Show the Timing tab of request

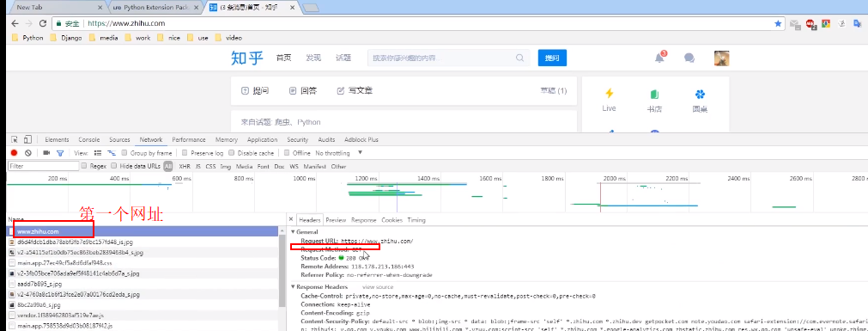[x=416, y=220]
